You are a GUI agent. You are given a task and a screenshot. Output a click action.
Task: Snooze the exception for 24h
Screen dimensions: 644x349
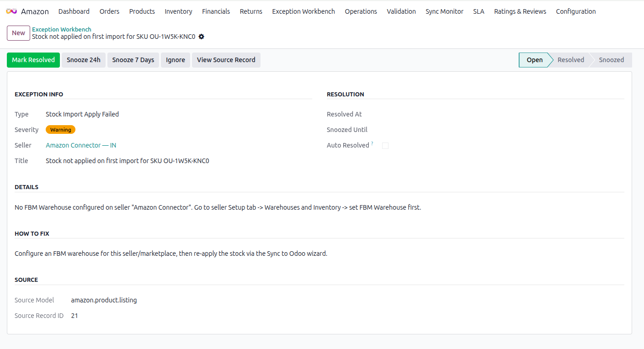pos(84,60)
